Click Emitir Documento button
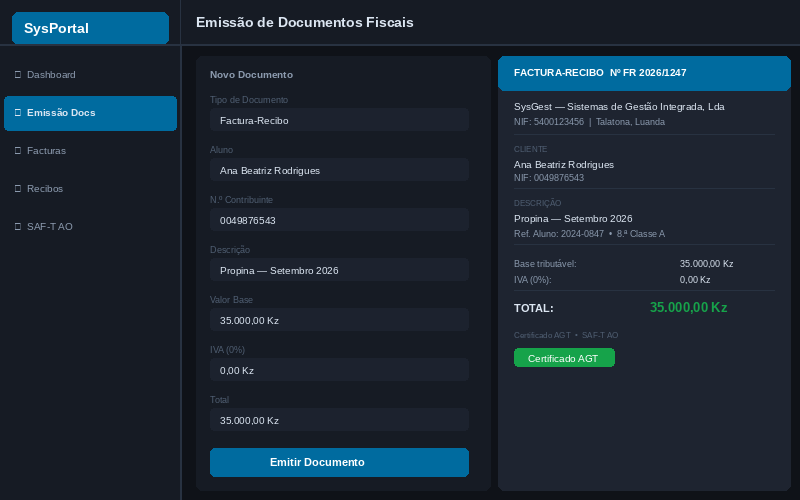The image size is (800, 500). pos(339,462)
